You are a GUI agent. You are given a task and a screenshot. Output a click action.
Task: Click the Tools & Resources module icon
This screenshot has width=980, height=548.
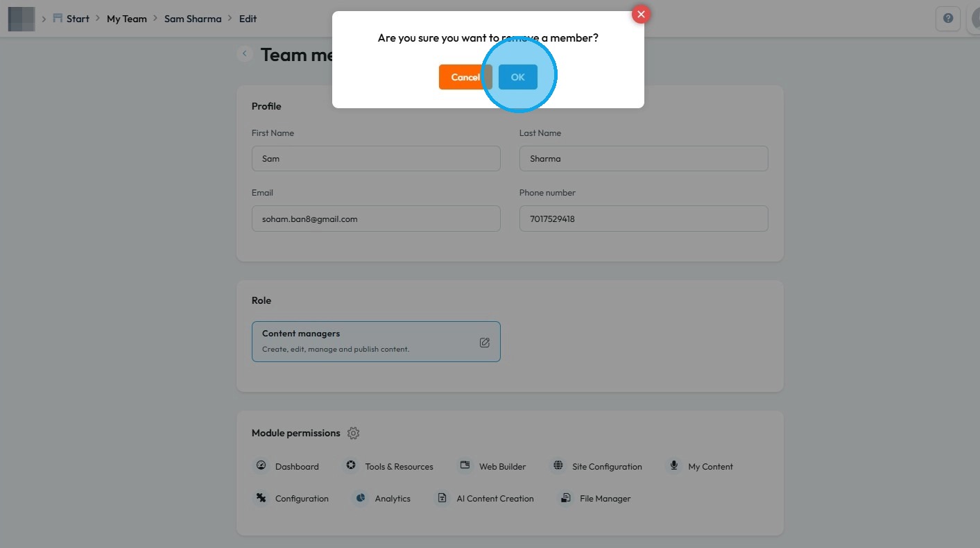click(x=352, y=466)
